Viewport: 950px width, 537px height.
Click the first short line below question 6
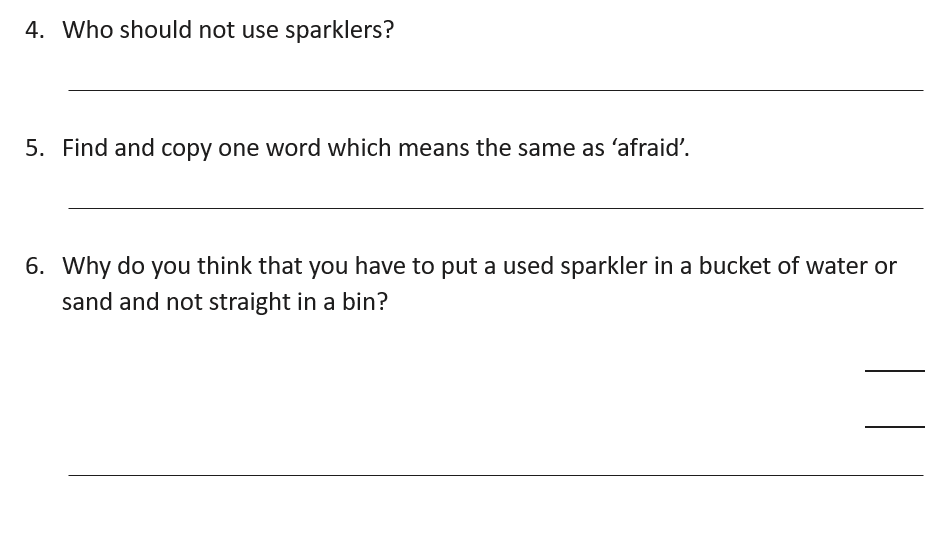click(895, 370)
